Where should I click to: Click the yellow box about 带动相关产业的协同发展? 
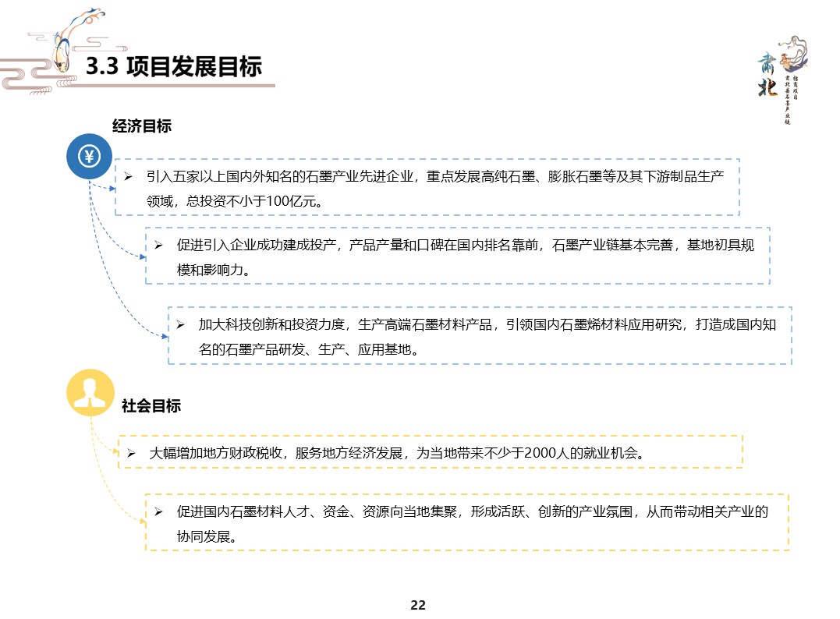pos(467,523)
